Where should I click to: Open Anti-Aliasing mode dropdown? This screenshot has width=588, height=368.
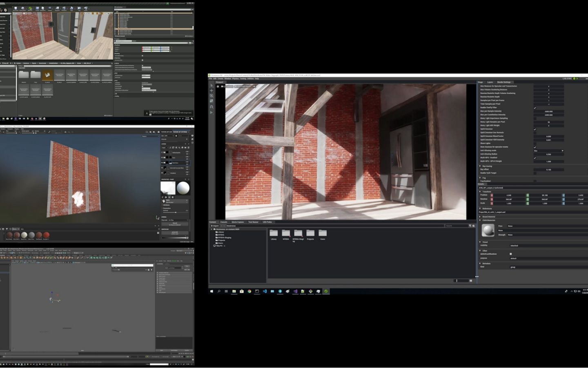pos(548,150)
